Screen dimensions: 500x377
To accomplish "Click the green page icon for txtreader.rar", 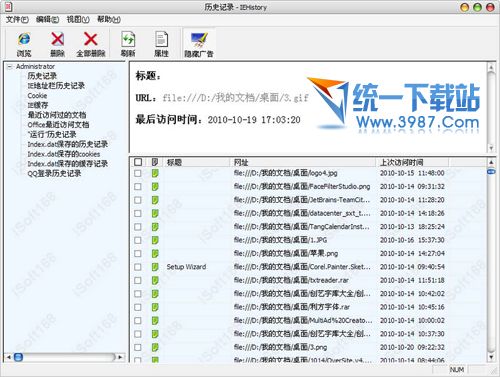I will (155, 280).
